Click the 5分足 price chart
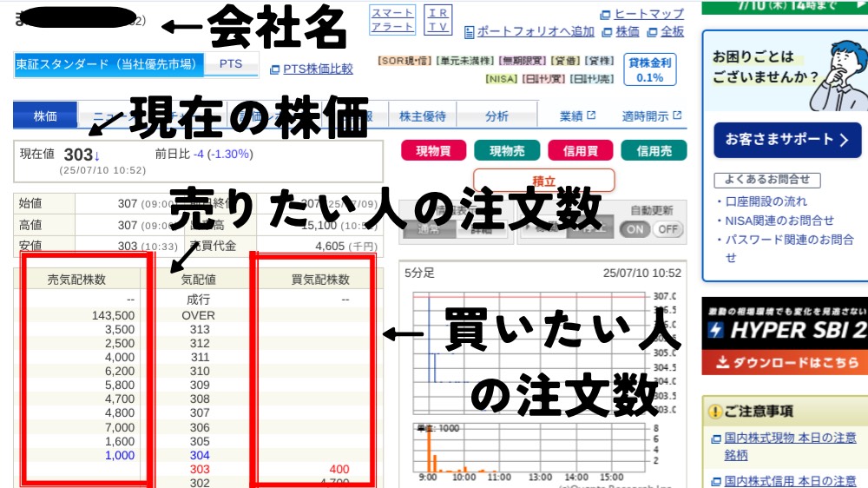868x488 pixels. (529, 353)
